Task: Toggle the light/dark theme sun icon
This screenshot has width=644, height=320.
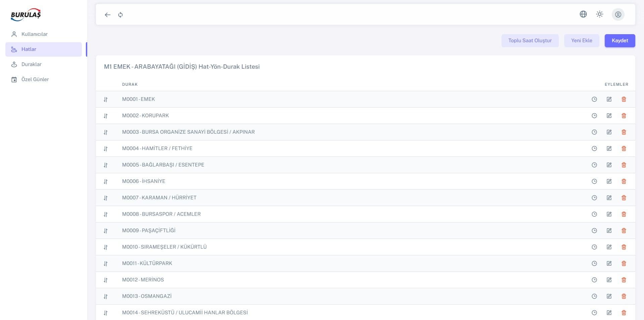Action: tap(600, 14)
